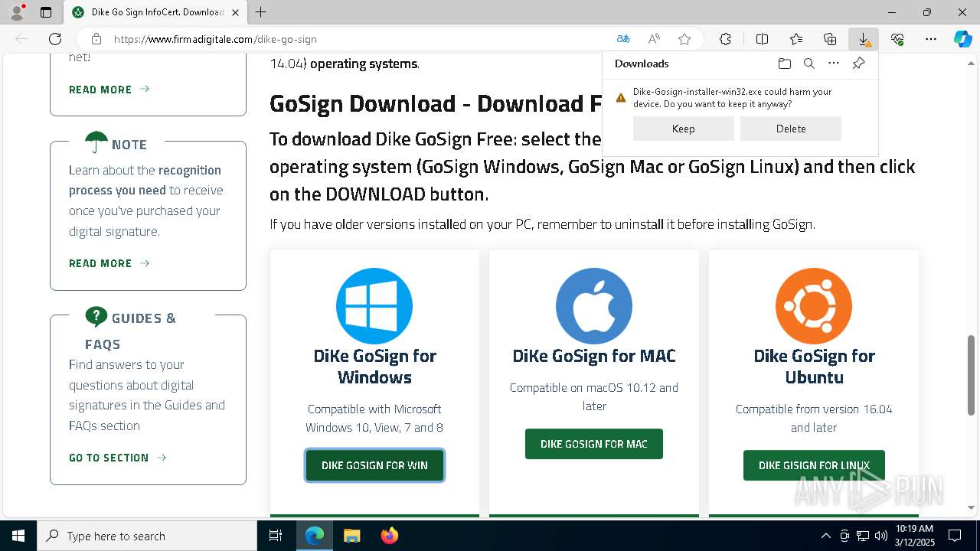Image resolution: width=980 pixels, height=551 pixels.
Task: Open more options in the Downloads panel
Action: pyautogui.click(x=834, y=64)
